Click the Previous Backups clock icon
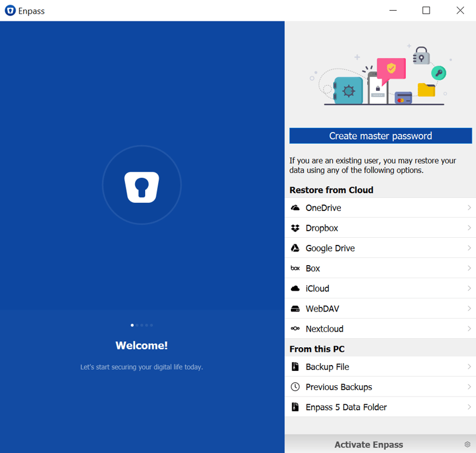Viewport: 476px width, 453px height. click(x=295, y=387)
